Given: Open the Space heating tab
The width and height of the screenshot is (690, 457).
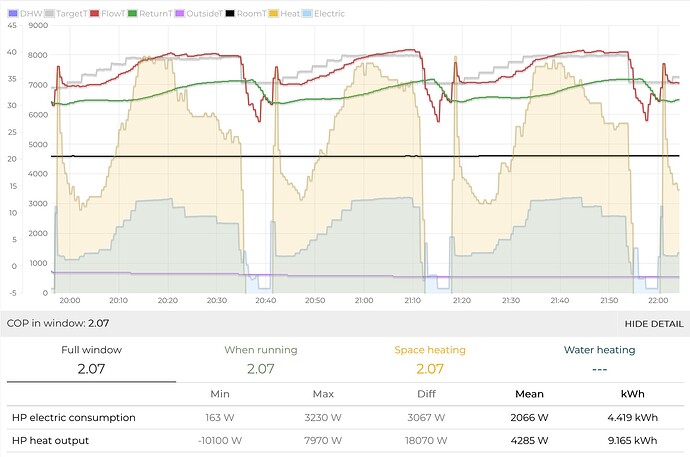Looking at the screenshot, I should (x=429, y=359).
